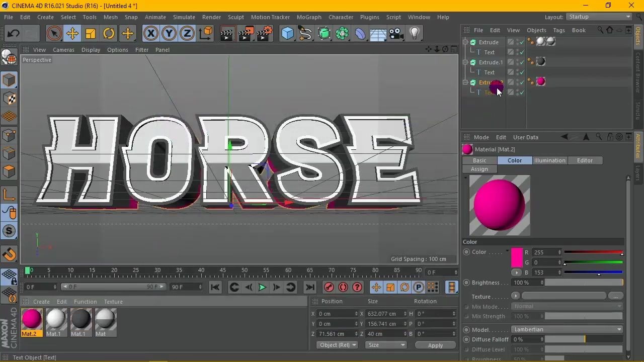Select the Cube primitive tool
The height and width of the screenshot is (362, 644).
[287, 33]
